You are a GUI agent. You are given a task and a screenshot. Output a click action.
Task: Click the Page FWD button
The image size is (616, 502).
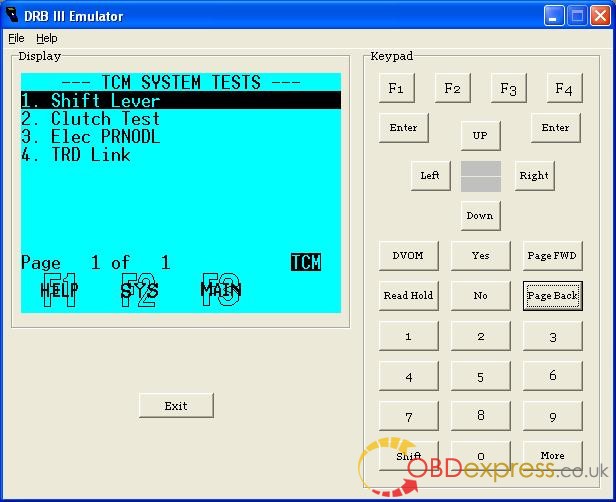pyautogui.click(x=552, y=256)
